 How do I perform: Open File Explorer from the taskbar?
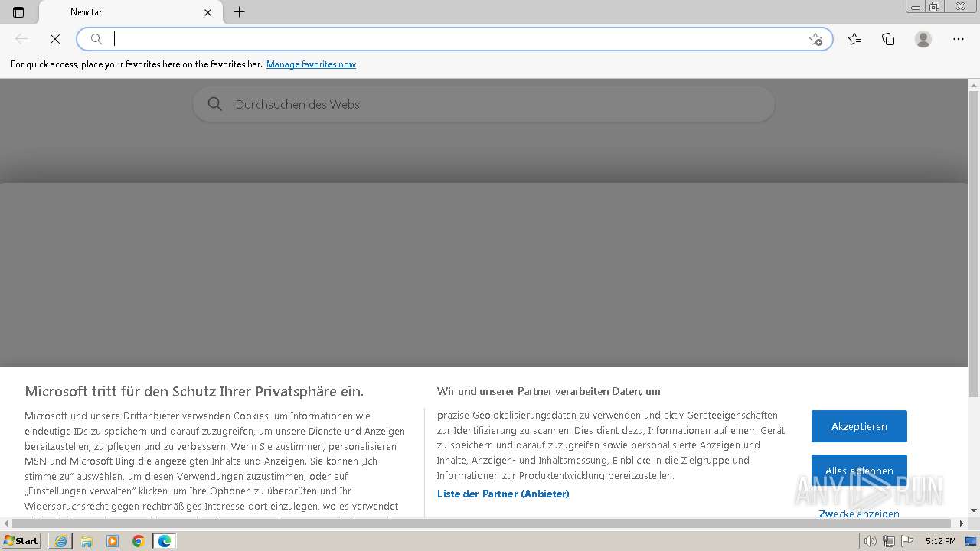(87, 541)
